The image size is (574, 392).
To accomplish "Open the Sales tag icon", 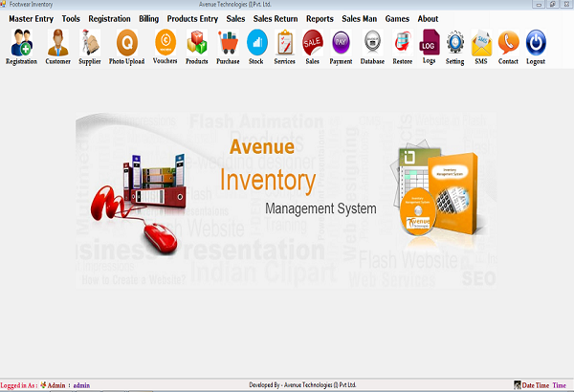I will (x=313, y=47).
